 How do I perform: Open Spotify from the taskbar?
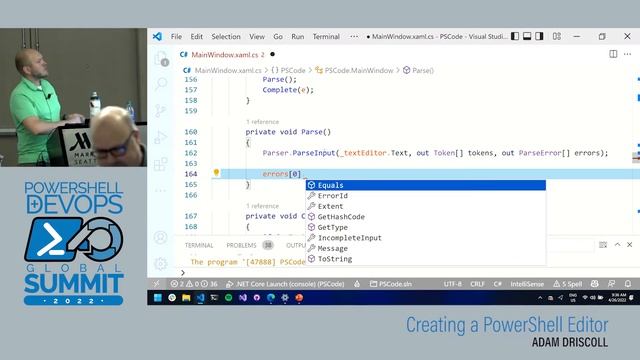click(x=229, y=298)
